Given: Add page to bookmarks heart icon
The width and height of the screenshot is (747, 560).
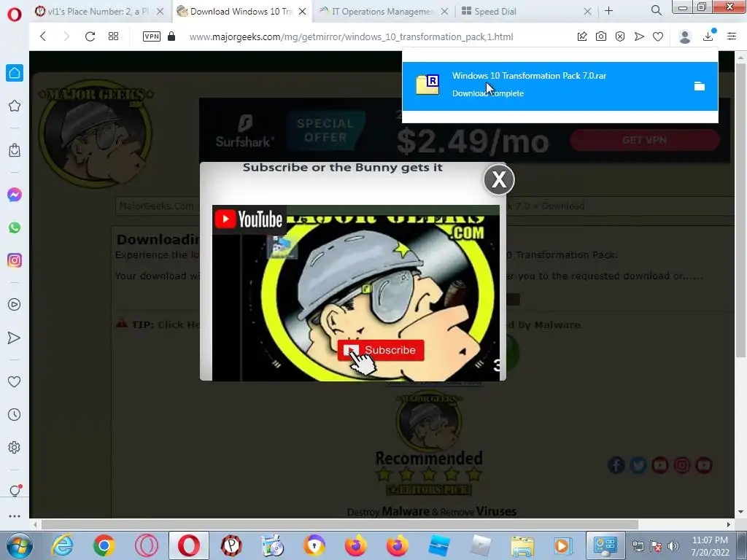Looking at the screenshot, I should click(x=658, y=36).
